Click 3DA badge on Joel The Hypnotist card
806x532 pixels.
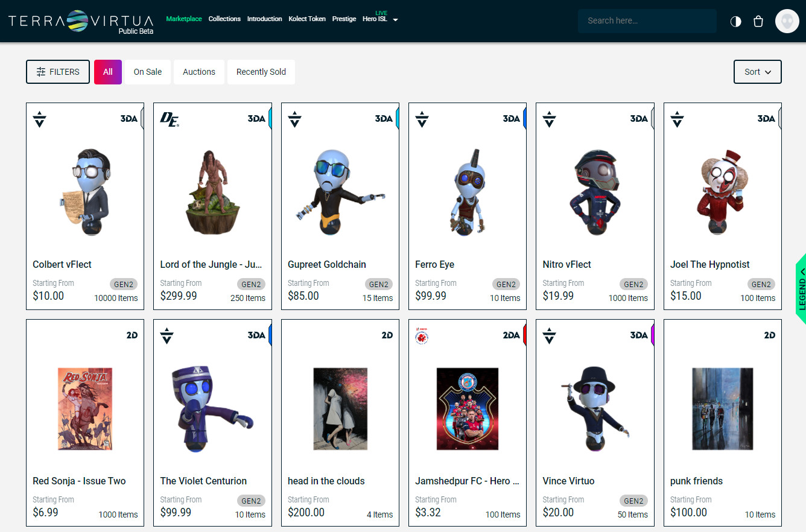pyautogui.click(x=766, y=119)
